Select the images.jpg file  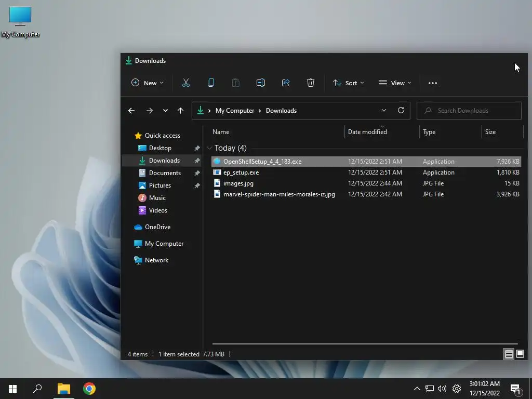coord(366,183)
